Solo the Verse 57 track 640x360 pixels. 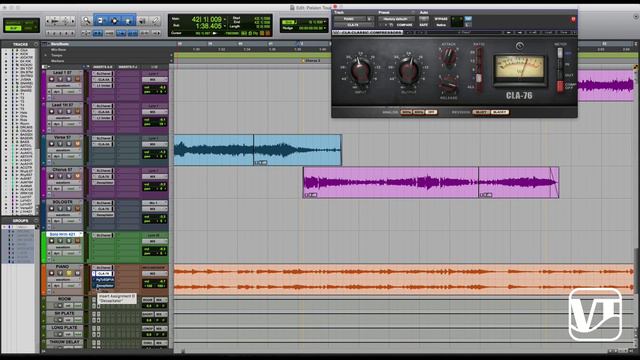pos(69,144)
